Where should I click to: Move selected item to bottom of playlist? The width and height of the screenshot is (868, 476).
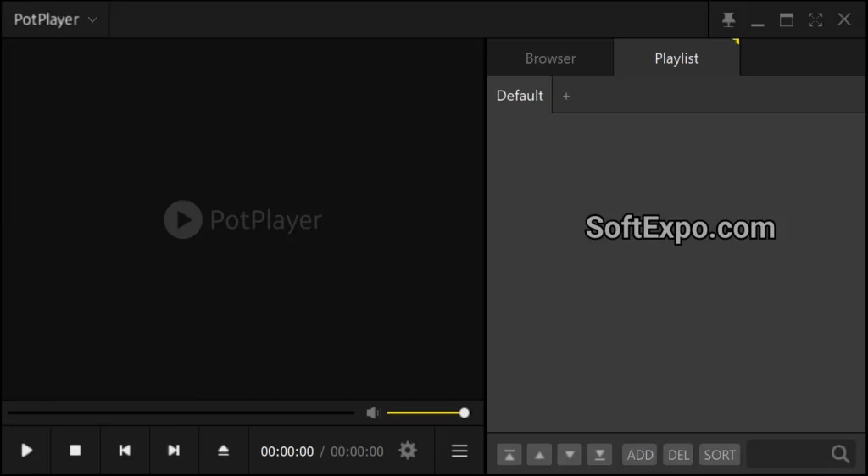tap(599, 455)
